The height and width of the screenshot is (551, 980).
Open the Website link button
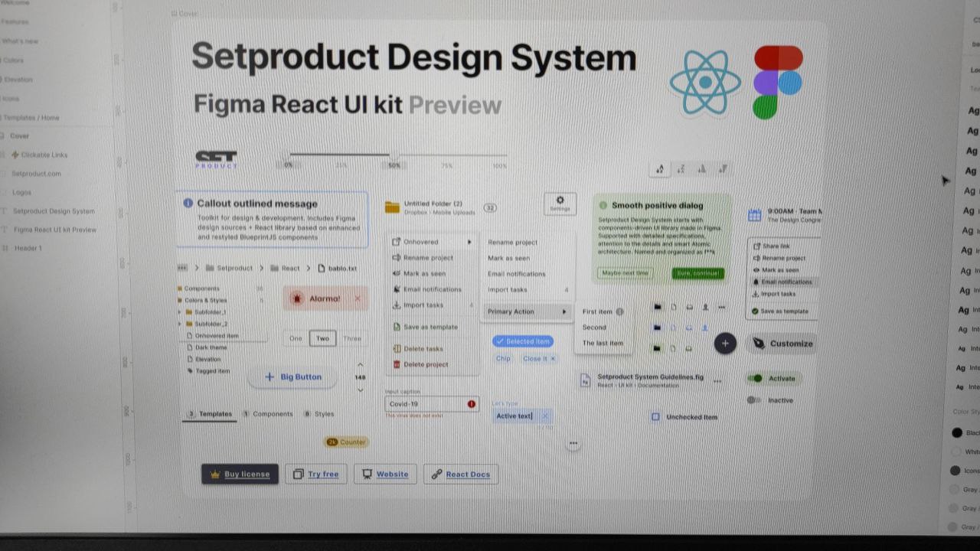pyautogui.click(x=385, y=474)
